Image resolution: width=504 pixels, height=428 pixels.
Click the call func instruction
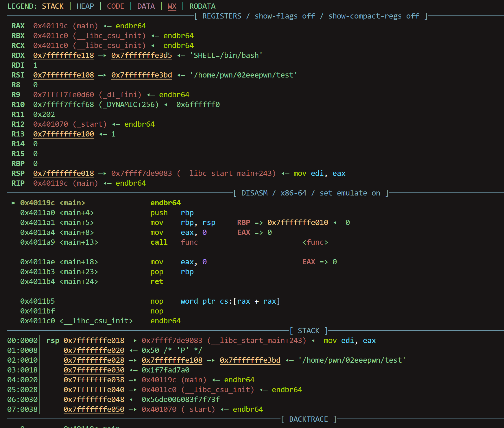(174, 242)
